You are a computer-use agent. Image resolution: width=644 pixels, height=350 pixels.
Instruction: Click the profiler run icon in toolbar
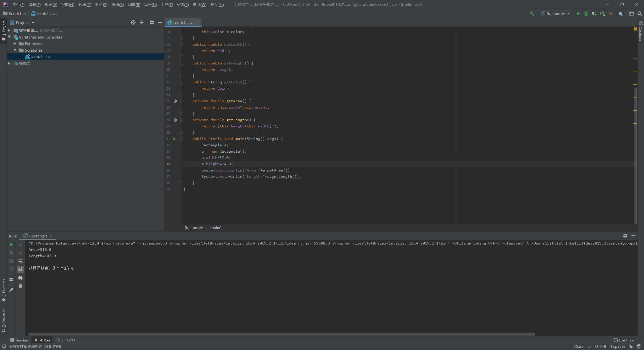click(602, 14)
